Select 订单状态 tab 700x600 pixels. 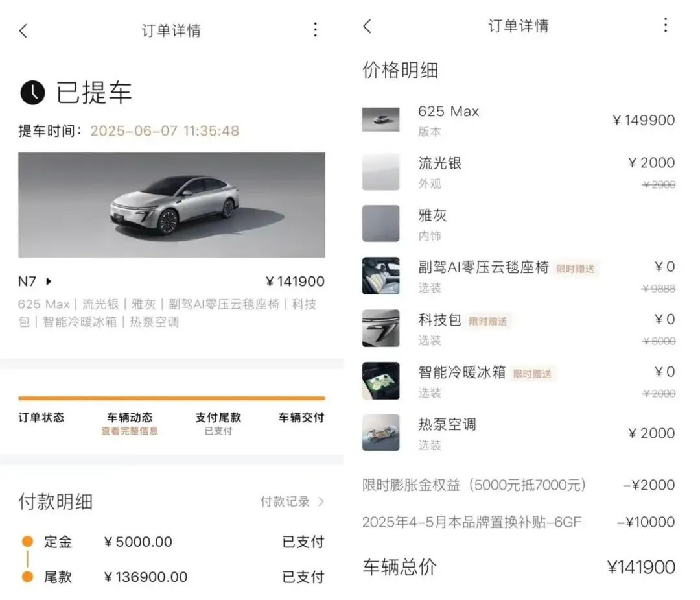pos(41,418)
